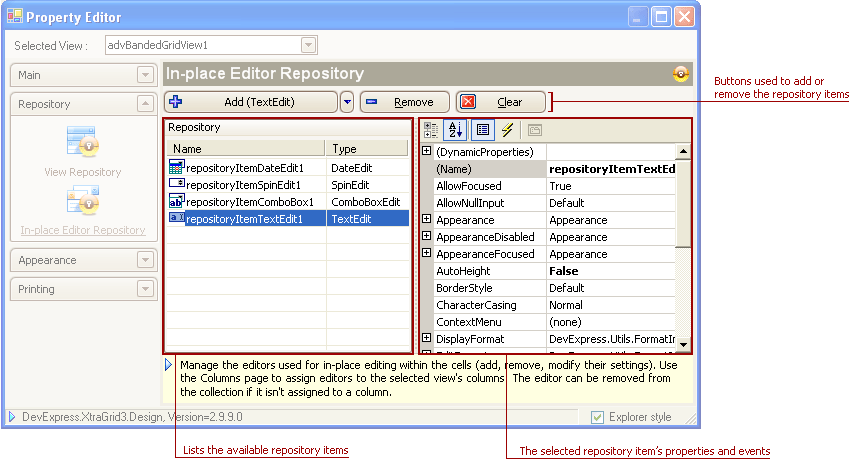Edit the (Name) property value
Screen dimensions: 855x462
click(611, 169)
